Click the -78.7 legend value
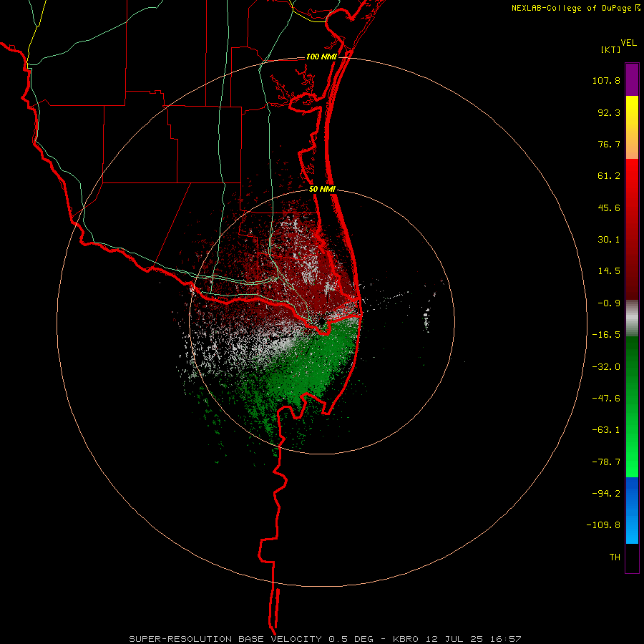Viewport: 644px width, 644px height. click(x=606, y=462)
